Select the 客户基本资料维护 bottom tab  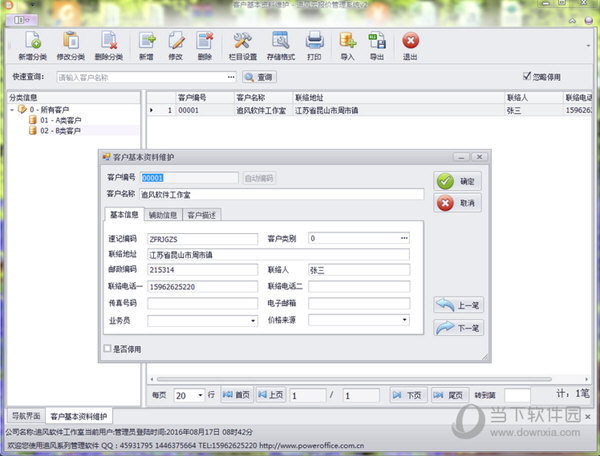79,416
